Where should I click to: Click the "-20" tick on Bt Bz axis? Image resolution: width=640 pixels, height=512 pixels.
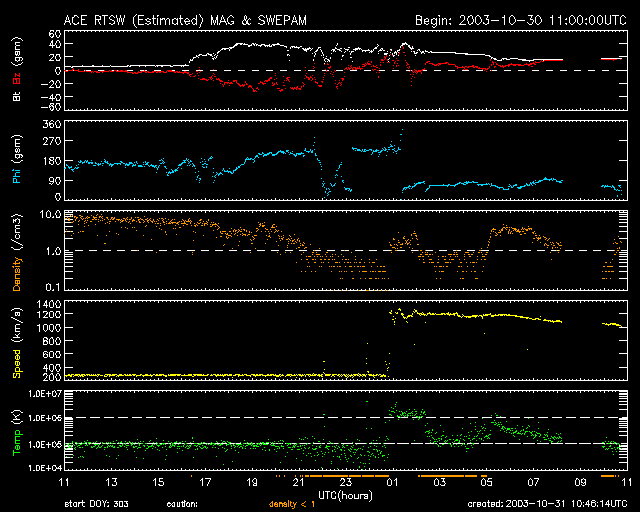click(x=51, y=84)
